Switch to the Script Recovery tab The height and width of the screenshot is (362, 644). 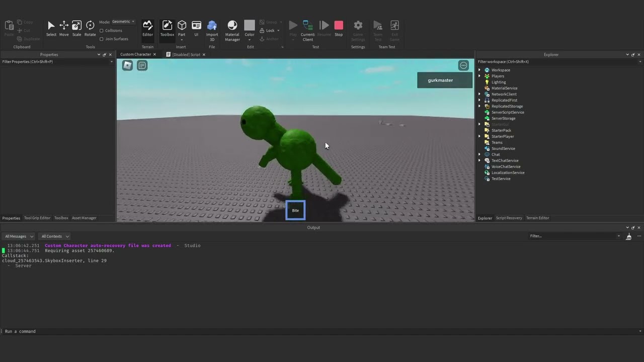(509, 218)
